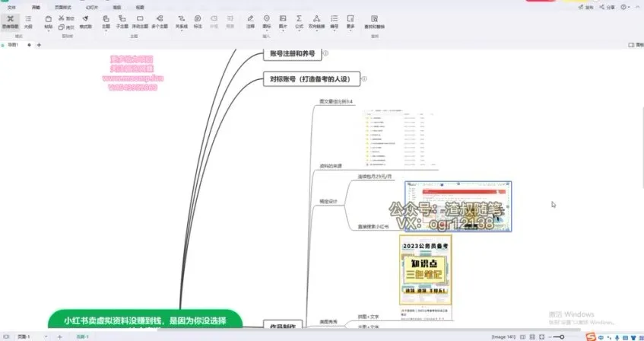Insert a 子主题 subtopic
This screenshot has height=341, width=644.
pos(122,21)
